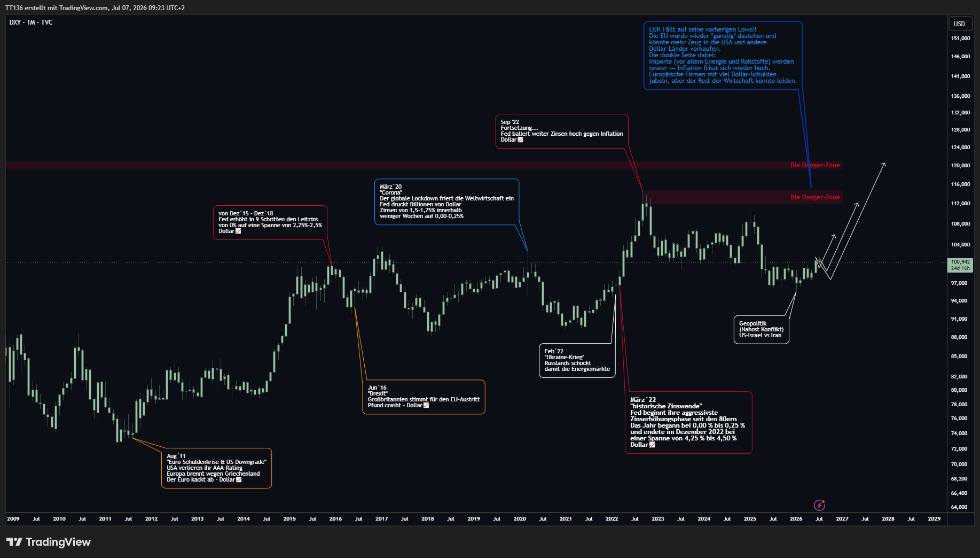Click the 104,000 price axis label

pos(960,245)
